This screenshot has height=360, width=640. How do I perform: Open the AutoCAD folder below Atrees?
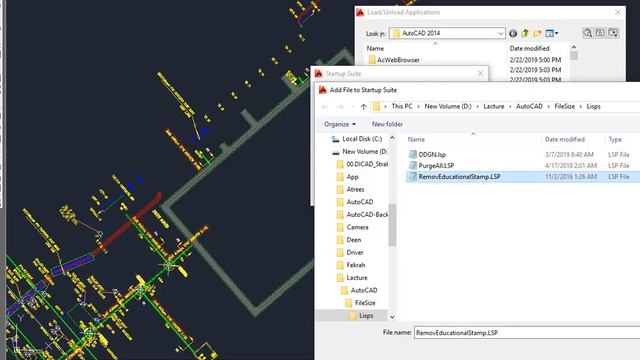coord(355,202)
